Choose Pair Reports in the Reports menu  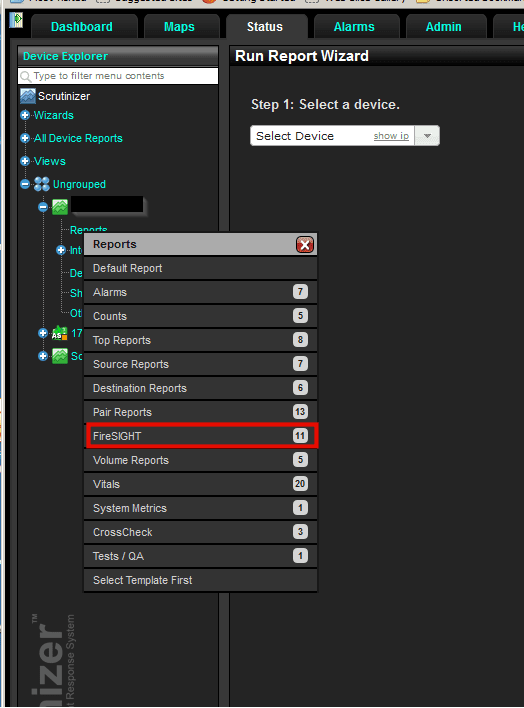click(x=201, y=412)
